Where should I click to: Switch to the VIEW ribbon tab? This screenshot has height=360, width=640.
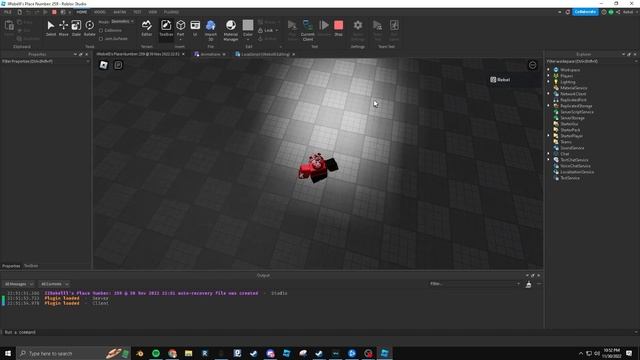pos(153,12)
